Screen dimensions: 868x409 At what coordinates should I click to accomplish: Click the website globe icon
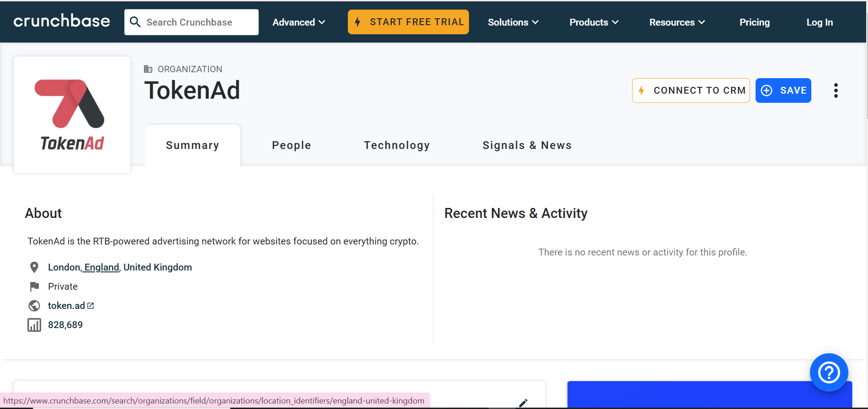[x=34, y=306]
